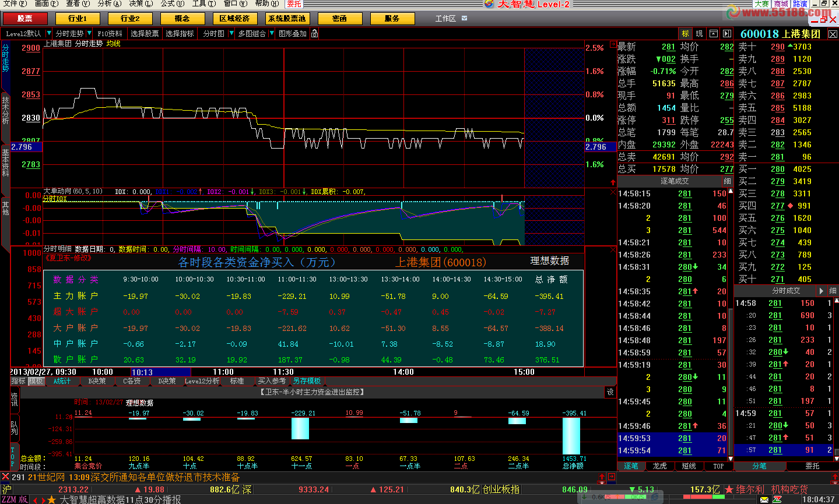Click the red 股票 button

tap(24, 19)
